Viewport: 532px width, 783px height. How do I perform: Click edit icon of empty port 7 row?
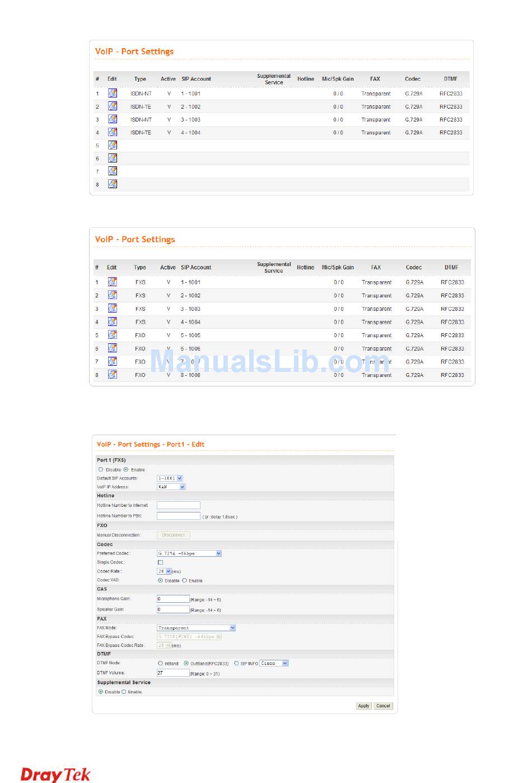click(x=113, y=171)
